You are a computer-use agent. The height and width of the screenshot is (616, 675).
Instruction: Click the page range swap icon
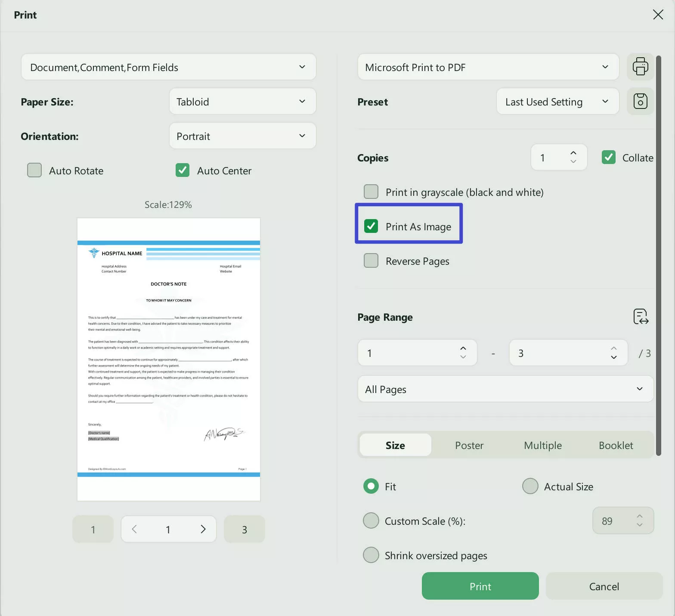641,316
